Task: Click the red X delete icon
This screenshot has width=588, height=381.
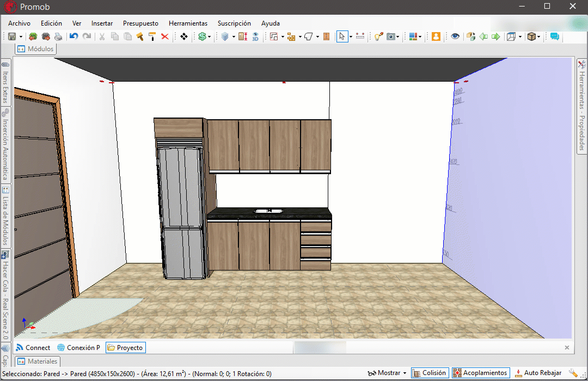Action: pyautogui.click(x=164, y=36)
